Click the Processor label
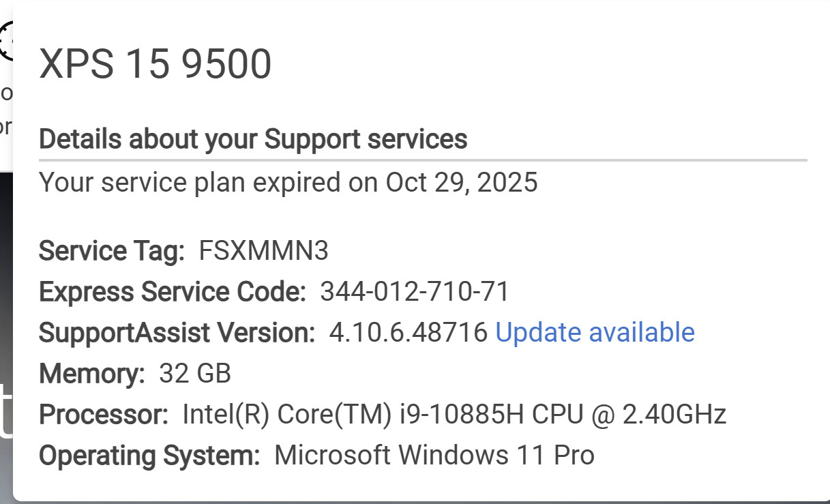This screenshot has height=504, width=830. coord(104,415)
